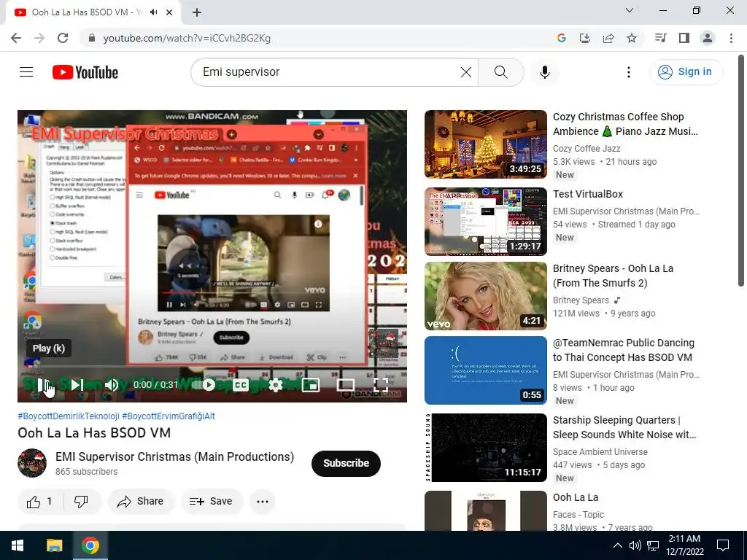Show hidden system tray icons
This screenshot has height=560, width=747.
[x=617, y=545]
